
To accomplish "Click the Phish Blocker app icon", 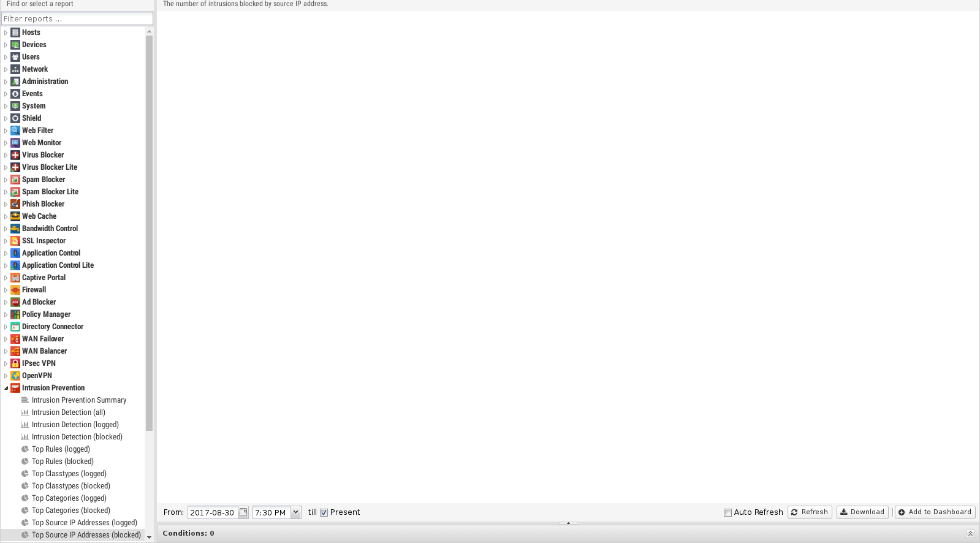I will 15,204.
